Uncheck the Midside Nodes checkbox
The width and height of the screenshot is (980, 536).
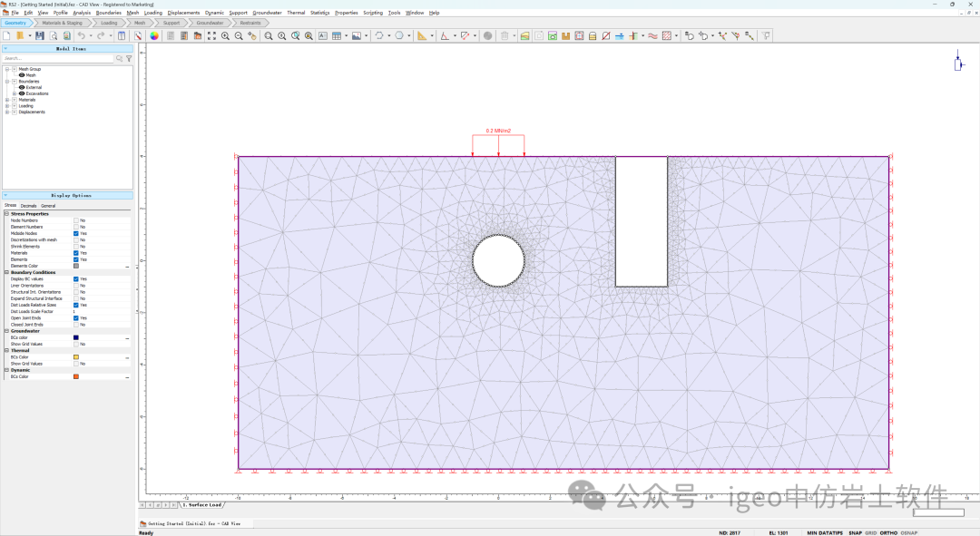point(76,233)
